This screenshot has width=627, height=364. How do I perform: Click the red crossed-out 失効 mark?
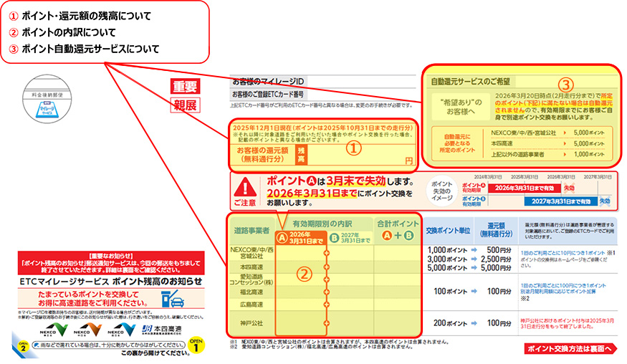click(x=569, y=188)
